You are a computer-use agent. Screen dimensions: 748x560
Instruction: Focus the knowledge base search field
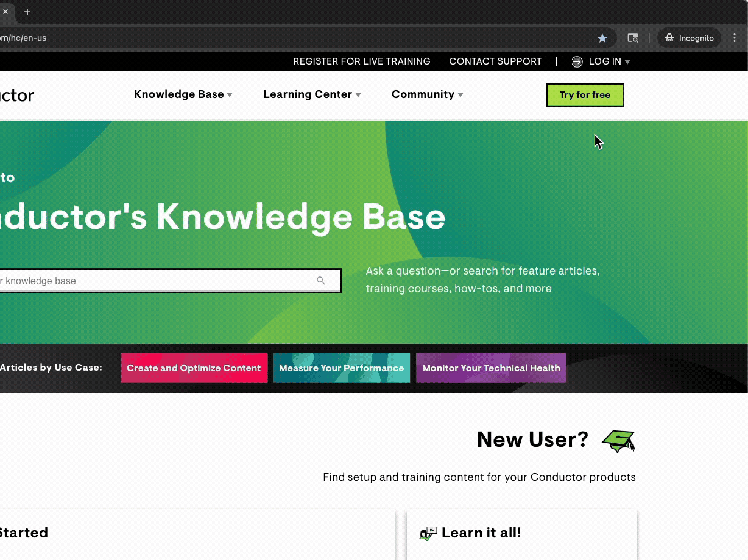pyautogui.click(x=170, y=281)
